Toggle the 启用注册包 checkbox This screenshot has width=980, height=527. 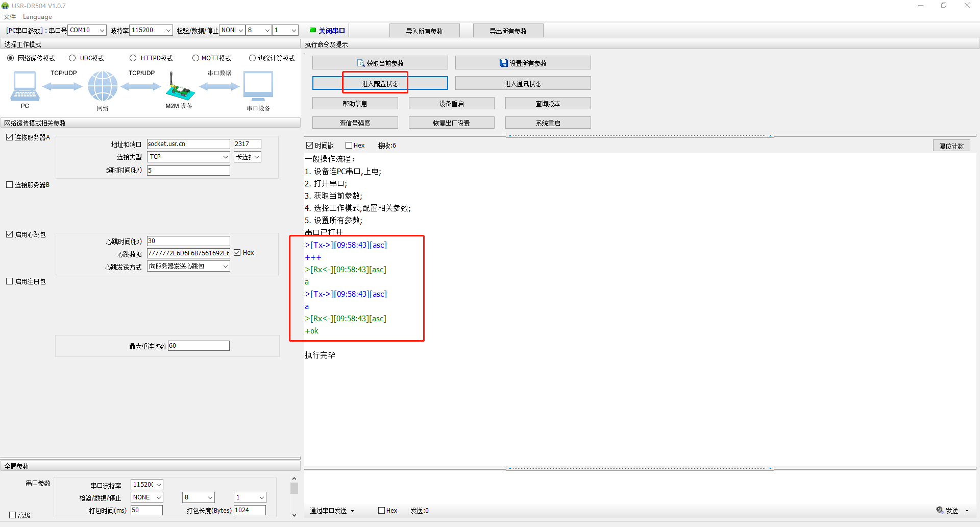tap(10, 281)
